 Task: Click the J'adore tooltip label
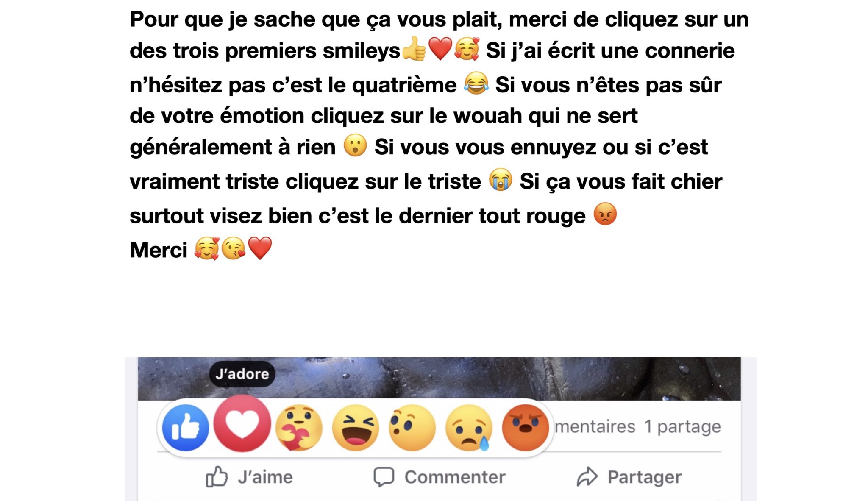click(242, 374)
